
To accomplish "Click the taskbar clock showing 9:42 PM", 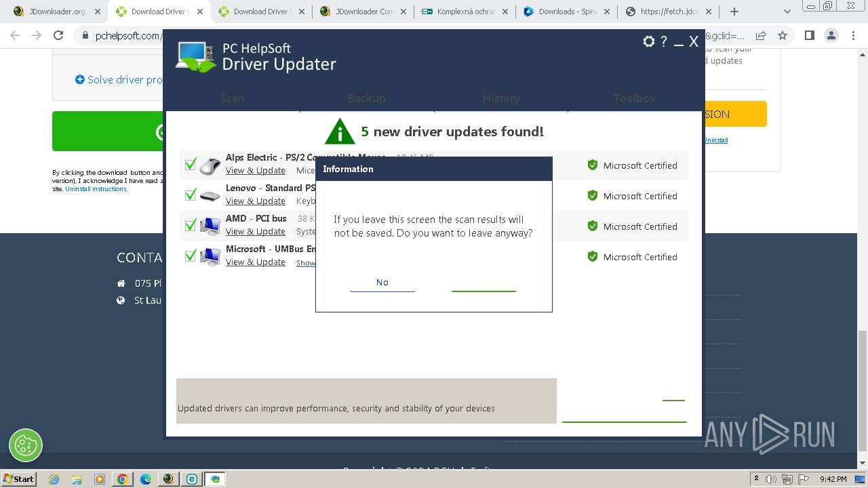I will 833,479.
